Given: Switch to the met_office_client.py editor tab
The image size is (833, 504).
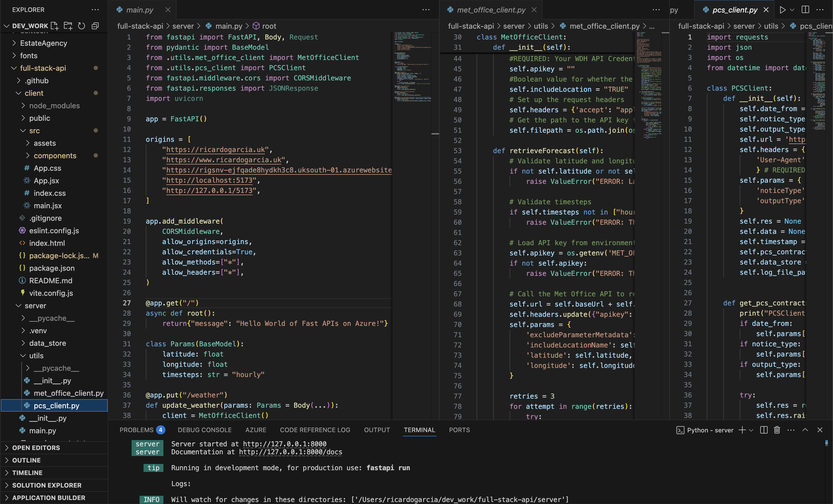Looking at the screenshot, I should tap(491, 10).
